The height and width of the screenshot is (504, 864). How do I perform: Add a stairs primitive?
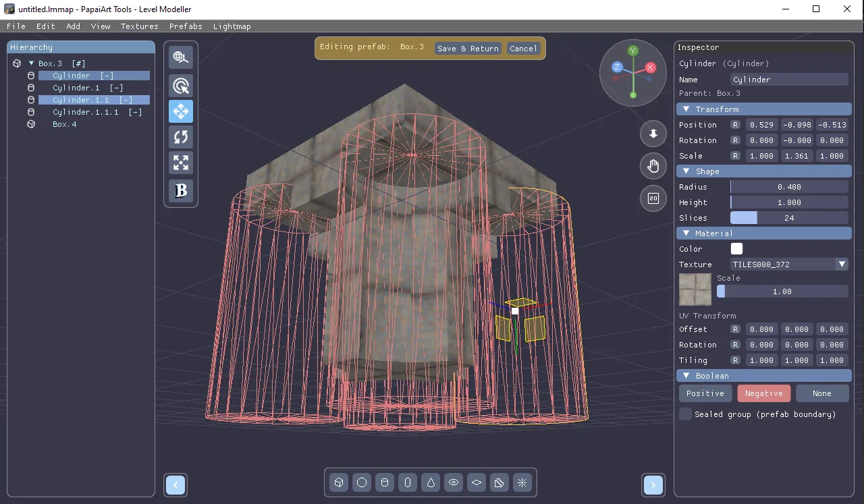click(500, 482)
